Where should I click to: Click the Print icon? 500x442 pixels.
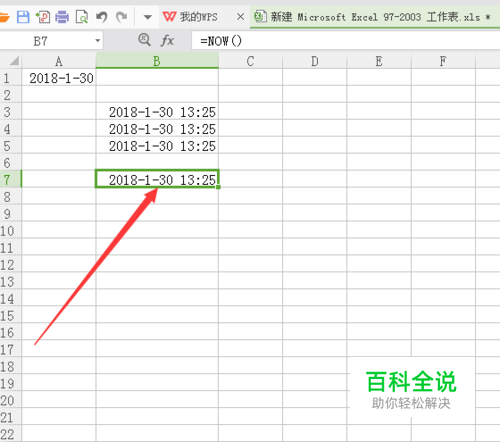[x=62, y=17]
